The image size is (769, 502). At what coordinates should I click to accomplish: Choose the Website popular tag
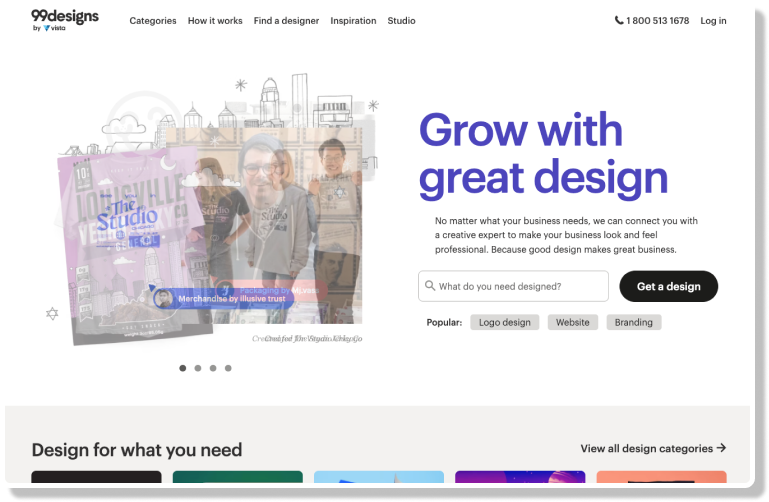573,323
